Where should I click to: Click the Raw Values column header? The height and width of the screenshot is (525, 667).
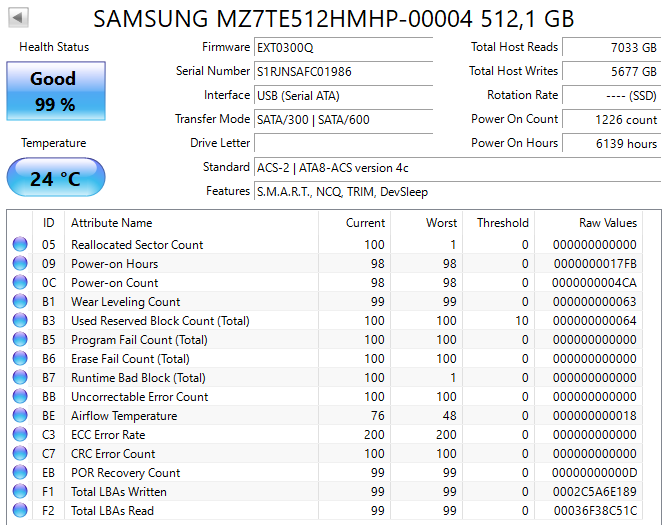coord(607,223)
